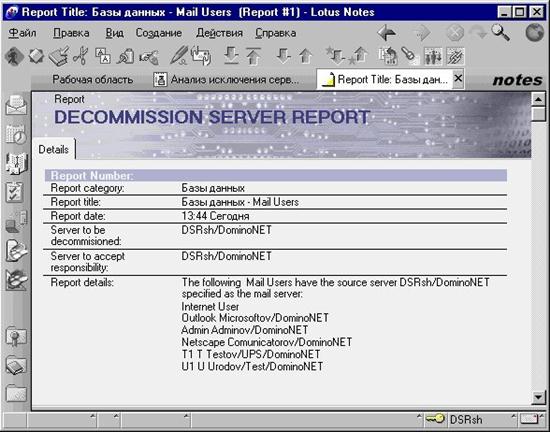Switch to the Рабочая область tab
This screenshot has width=550, height=432.
tap(93, 80)
